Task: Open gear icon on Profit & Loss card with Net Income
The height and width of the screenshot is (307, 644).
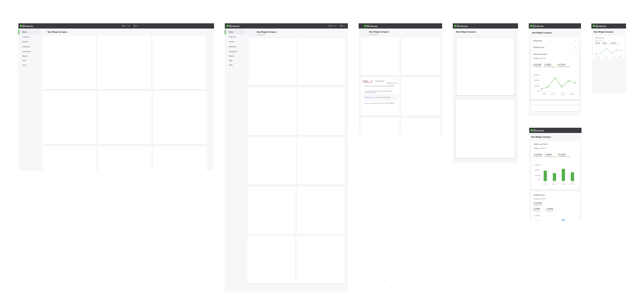Action: tap(576, 195)
